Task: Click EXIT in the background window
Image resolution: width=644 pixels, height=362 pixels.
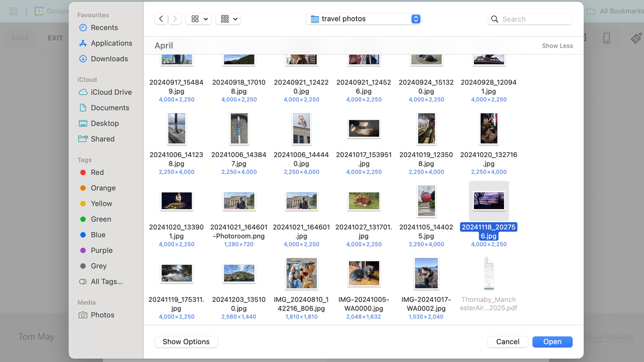Action: pyautogui.click(x=55, y=38)
